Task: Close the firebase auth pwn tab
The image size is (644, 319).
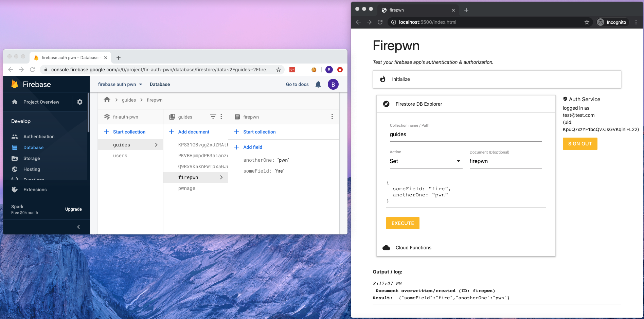Action: pyautogui.click(x=106, y=58)
